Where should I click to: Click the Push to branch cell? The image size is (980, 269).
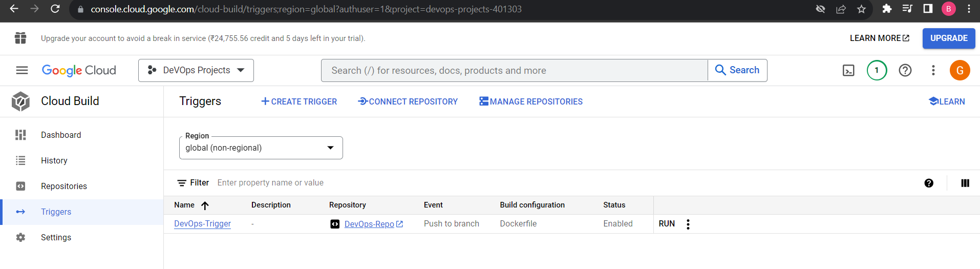452,224
